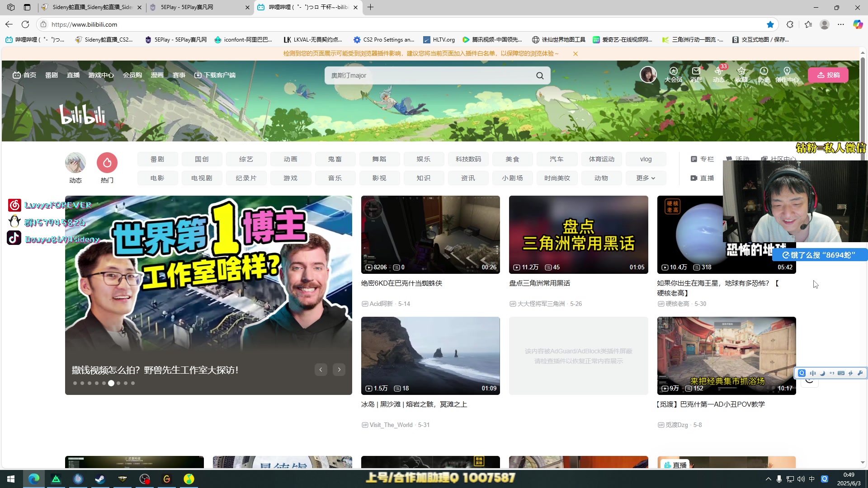Show hidden tray icons chevron
Image resolution: width=868 pixels, height=488 pixels.
[x=768, y=479]
